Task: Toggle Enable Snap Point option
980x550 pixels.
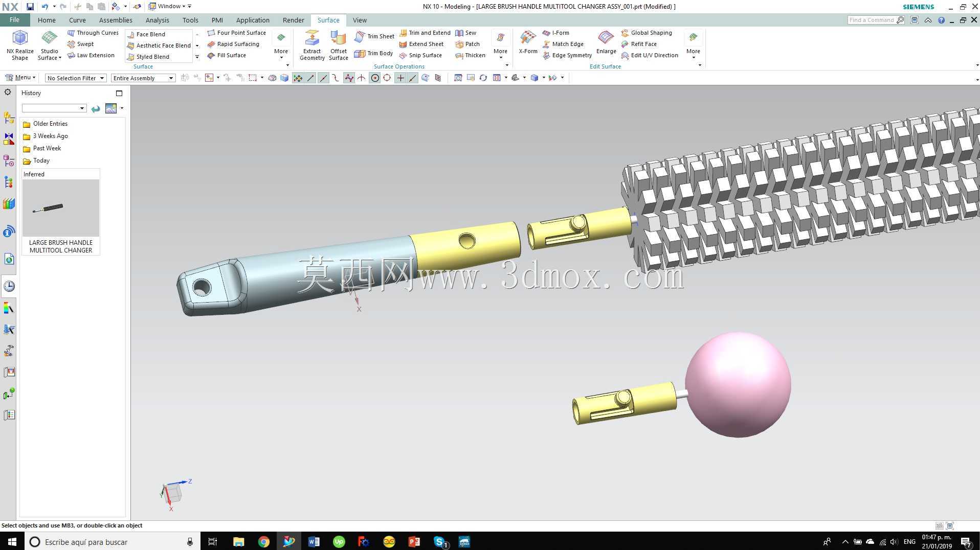Action: pos(298,78)
